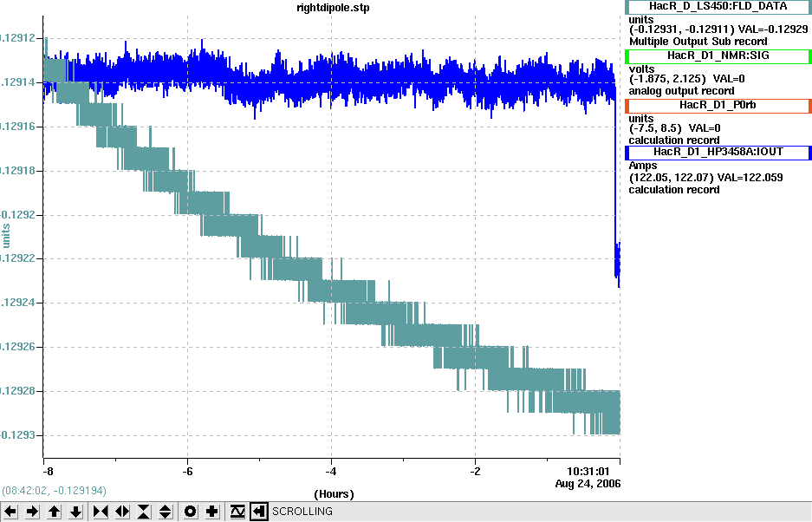Image resolution: width=812 pixels, height=522 pixels.
Task: Click the '-0.1293' y-axis tick label
Action: tap(17, 435)
